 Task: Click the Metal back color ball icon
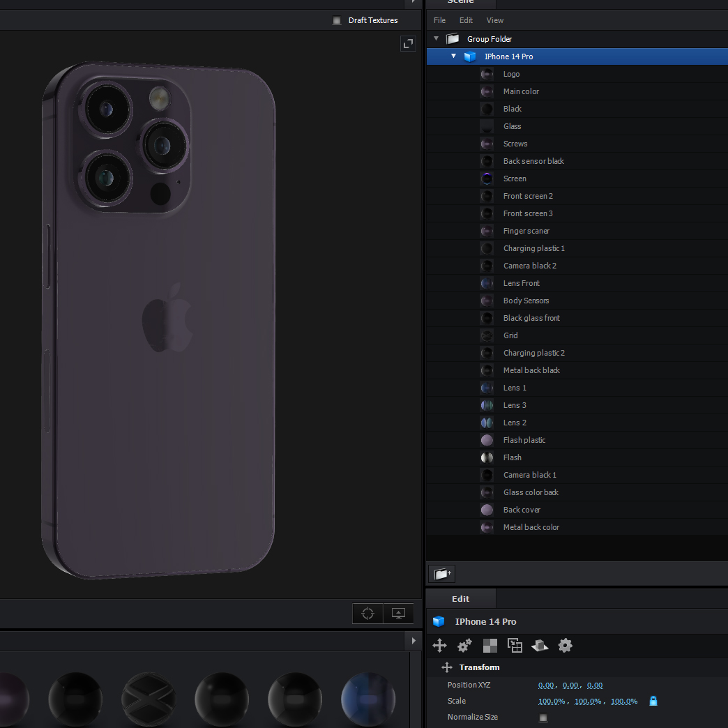pyautogui.click(x=487, y=527)
